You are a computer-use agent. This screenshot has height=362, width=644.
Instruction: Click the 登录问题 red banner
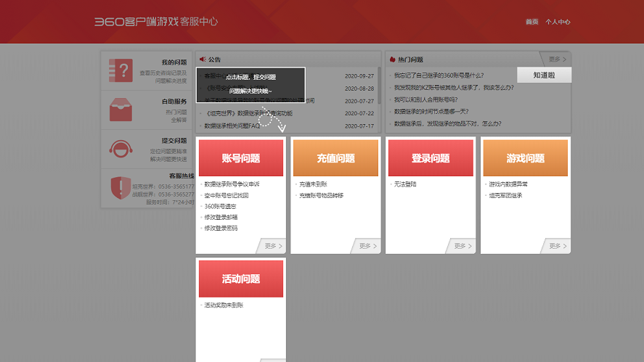[431, 158]
